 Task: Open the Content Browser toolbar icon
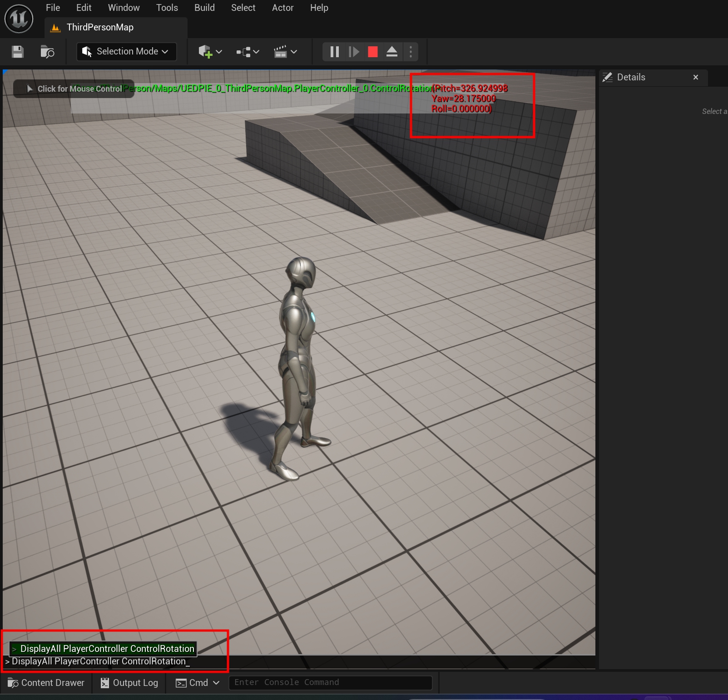pos(47,52)
